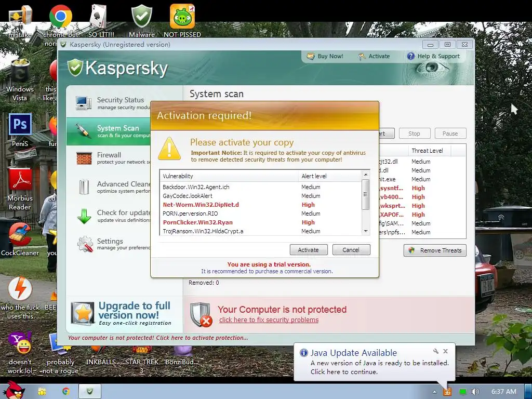Open the probably not a rogue icon

60,343
